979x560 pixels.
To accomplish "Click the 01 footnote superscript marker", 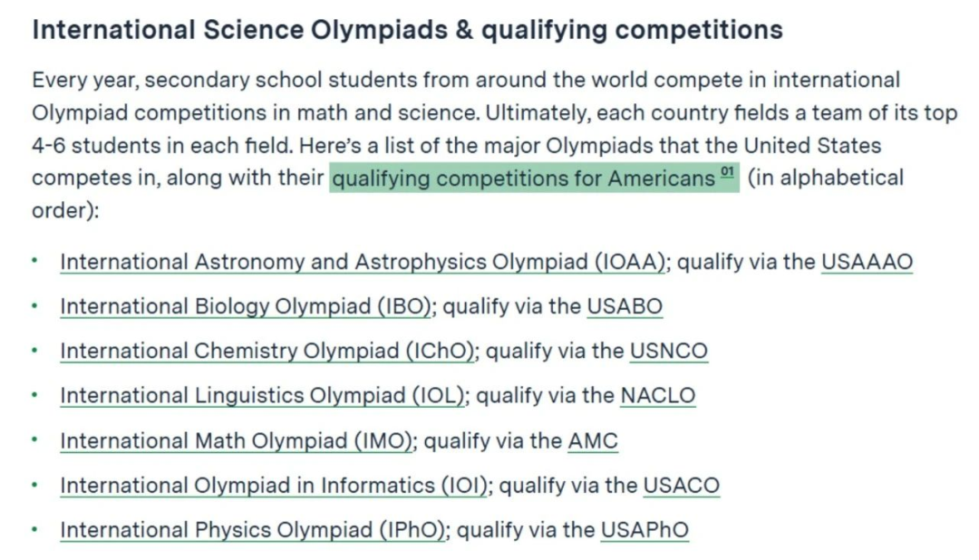I will click(727, 171).
